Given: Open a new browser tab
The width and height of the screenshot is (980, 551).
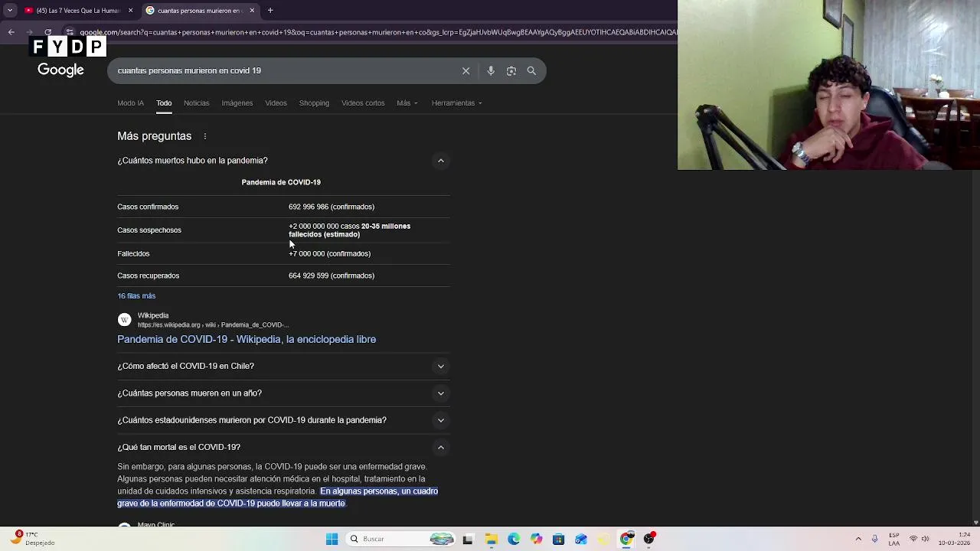Looking at the screenshot, I should click(270, 11).
